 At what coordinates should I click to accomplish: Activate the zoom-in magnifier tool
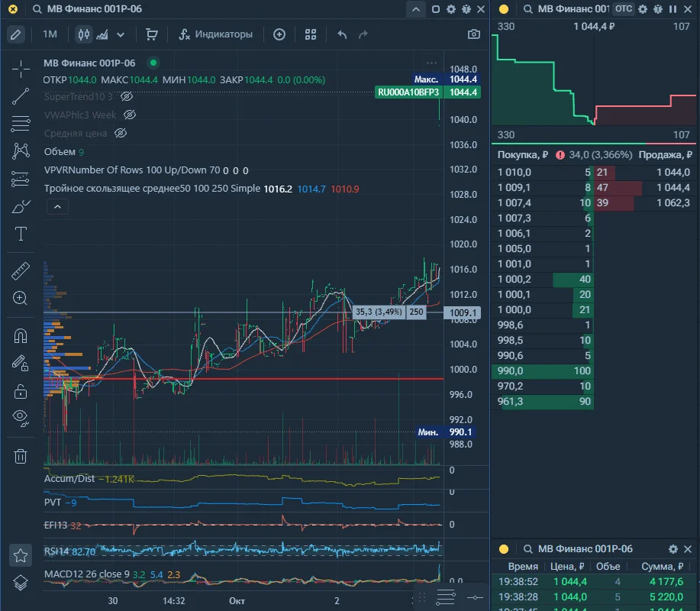pos(21,298)
